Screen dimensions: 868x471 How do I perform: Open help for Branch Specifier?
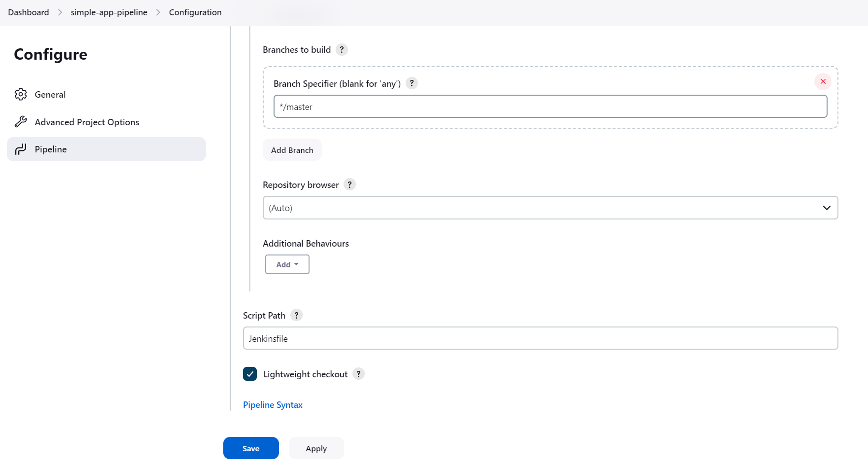point(412,83)
